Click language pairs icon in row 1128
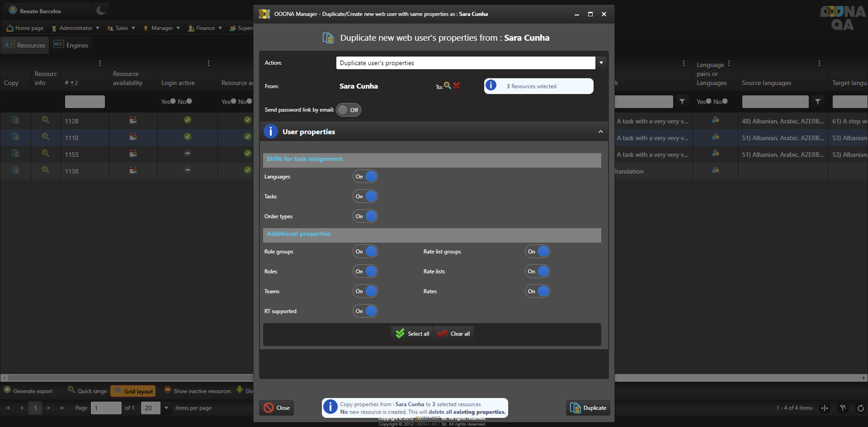This screenshot has width=868, height=427. pyautogui.click(x=715, y=120)
